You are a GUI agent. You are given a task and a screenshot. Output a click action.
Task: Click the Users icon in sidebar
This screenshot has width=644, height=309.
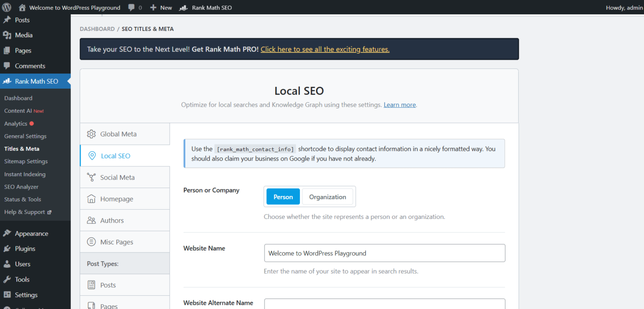tap(7, 264)
